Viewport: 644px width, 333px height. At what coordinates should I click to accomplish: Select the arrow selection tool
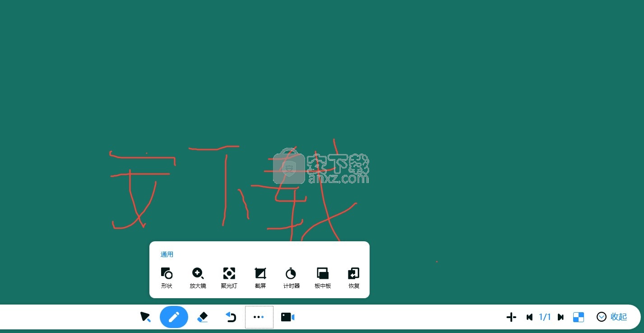point(145,317)
